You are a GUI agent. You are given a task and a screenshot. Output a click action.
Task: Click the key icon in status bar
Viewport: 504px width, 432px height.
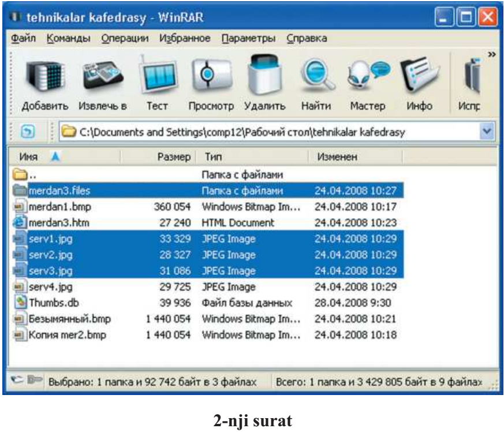[35, 380]
